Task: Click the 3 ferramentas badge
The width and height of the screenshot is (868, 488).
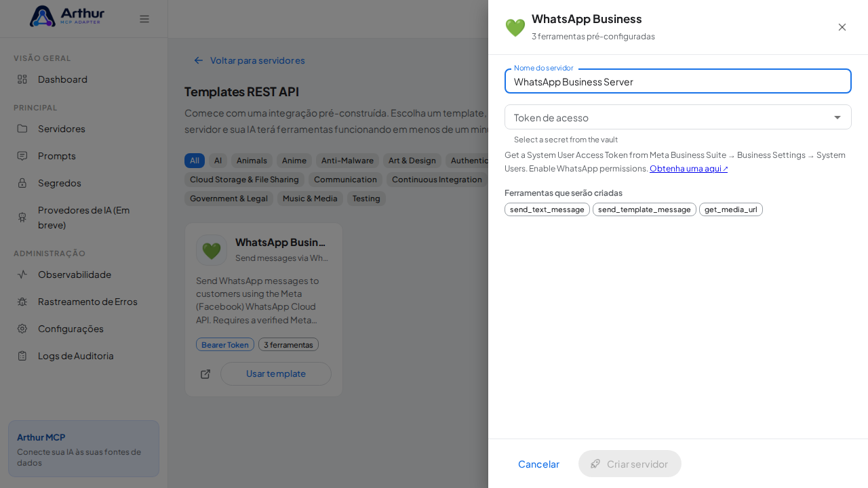Action: 288,344
